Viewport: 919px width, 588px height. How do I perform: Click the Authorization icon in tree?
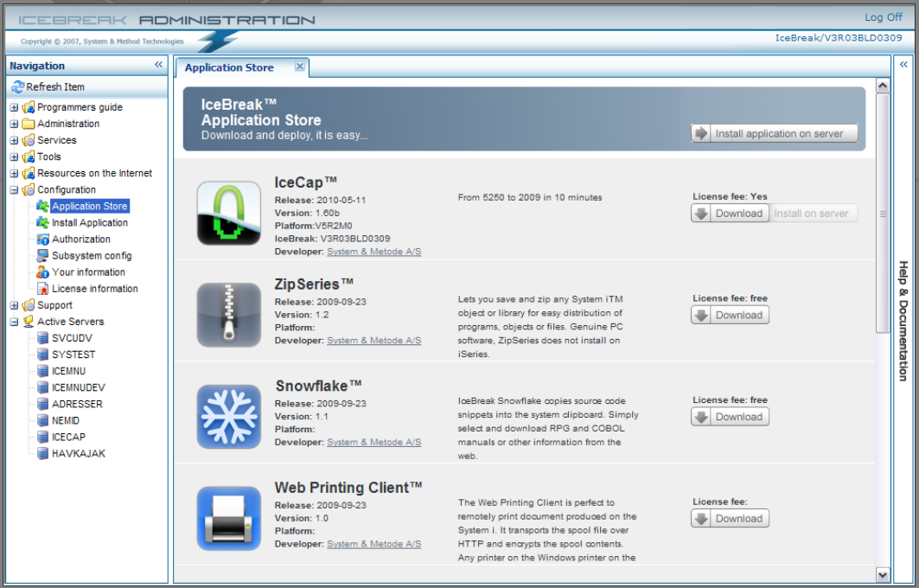pos(42,240)
